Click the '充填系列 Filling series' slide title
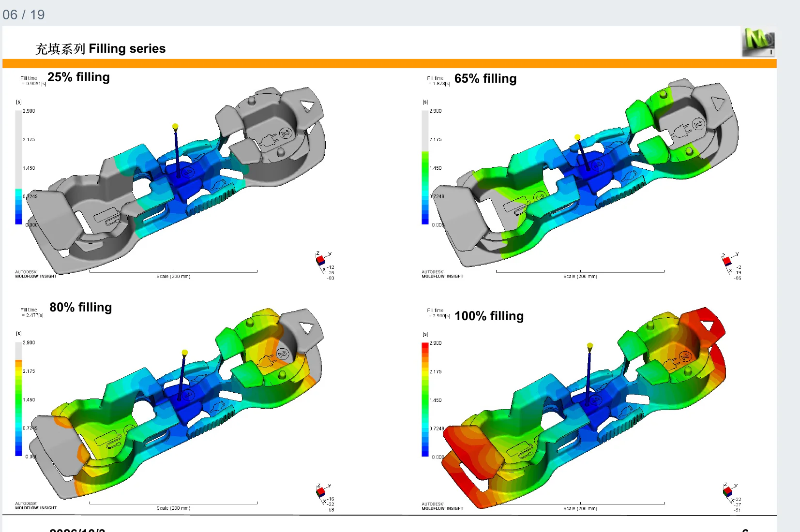This screenshot has width=800, height=532. point(100,49)
